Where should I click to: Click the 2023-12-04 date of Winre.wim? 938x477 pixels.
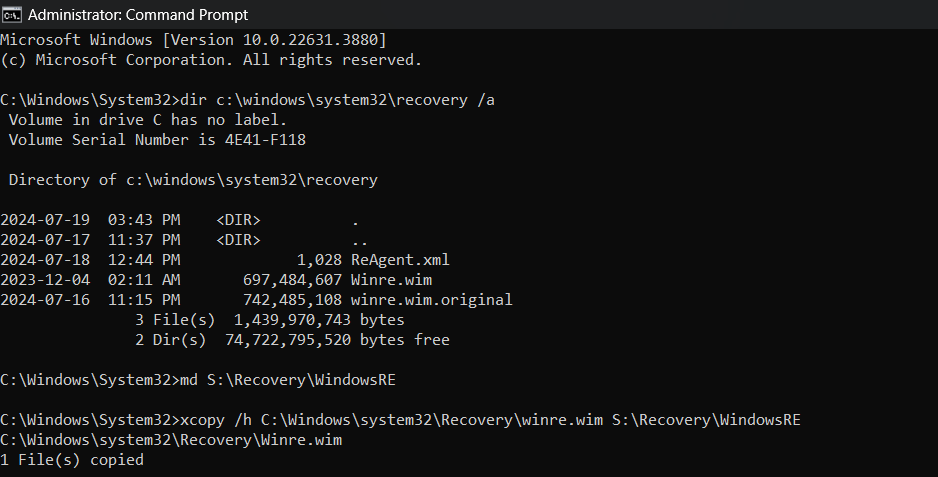[45, 280]
